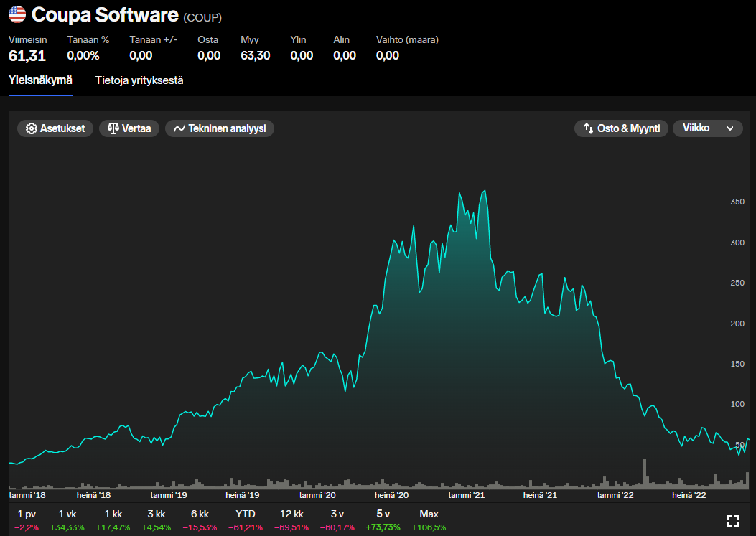This screenshot has width=756, height=536.
Task: Pick the 12 kk time range
Action: [291, 519]
